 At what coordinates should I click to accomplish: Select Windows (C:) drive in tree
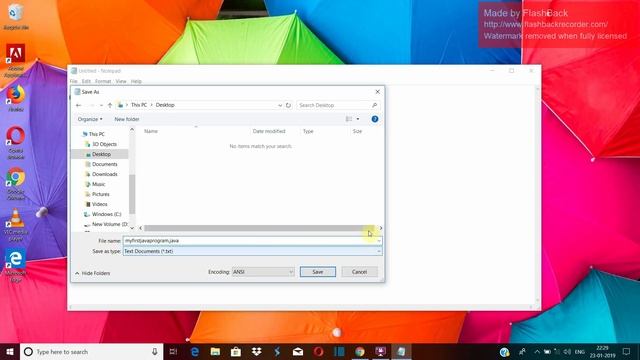106,214
